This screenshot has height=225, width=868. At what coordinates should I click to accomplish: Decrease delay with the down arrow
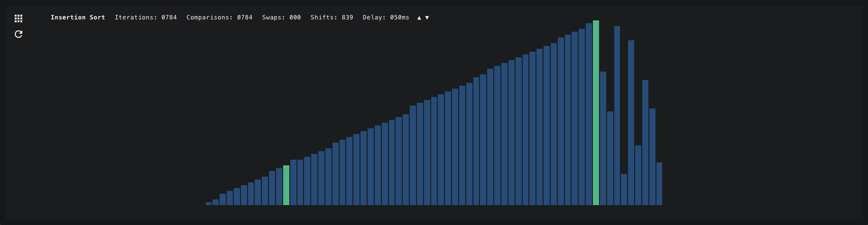pyautogui.click(x=427, y=18)
